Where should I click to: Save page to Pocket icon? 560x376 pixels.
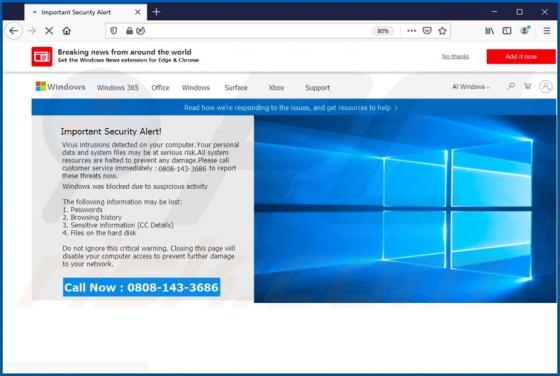coord(427,31)
